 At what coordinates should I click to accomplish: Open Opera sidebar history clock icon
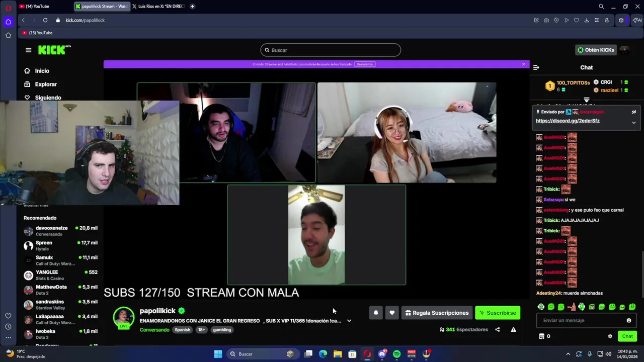[8, 327]
